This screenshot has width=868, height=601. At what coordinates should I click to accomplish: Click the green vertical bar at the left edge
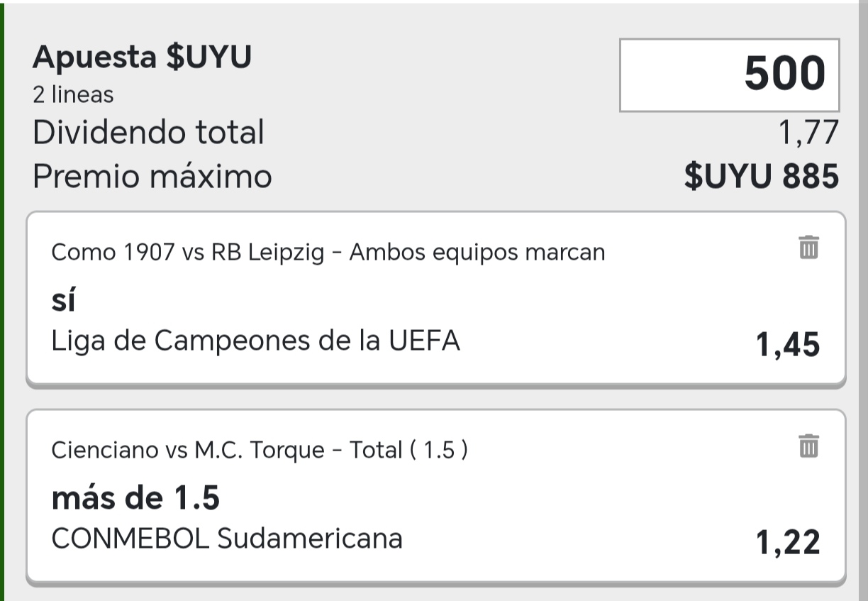pyautogui.click(x=2, y=300)
